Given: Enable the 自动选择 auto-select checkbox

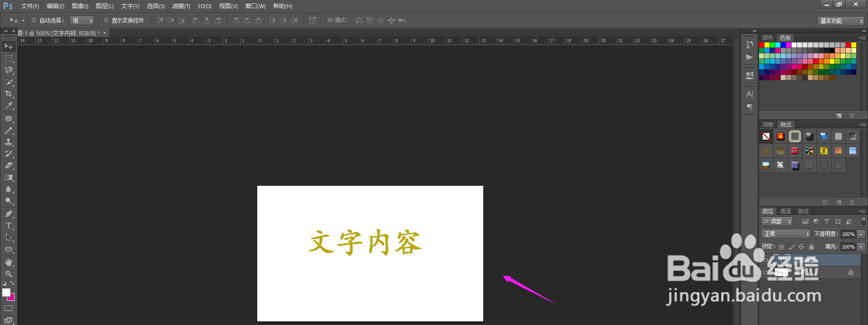Looking at the screenshot, I should coord(33,20).
